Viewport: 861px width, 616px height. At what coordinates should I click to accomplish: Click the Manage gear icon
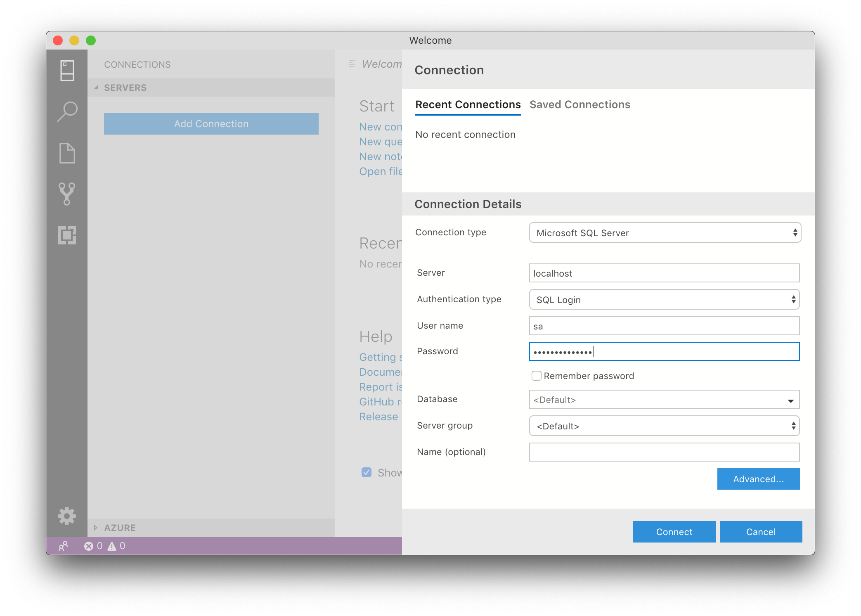click(67, 516)
